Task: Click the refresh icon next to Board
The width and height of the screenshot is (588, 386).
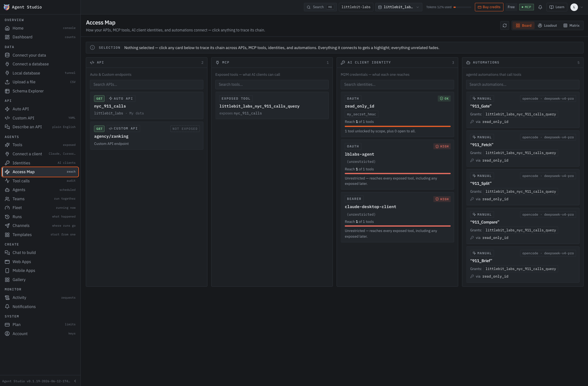Action: [505, 25]
